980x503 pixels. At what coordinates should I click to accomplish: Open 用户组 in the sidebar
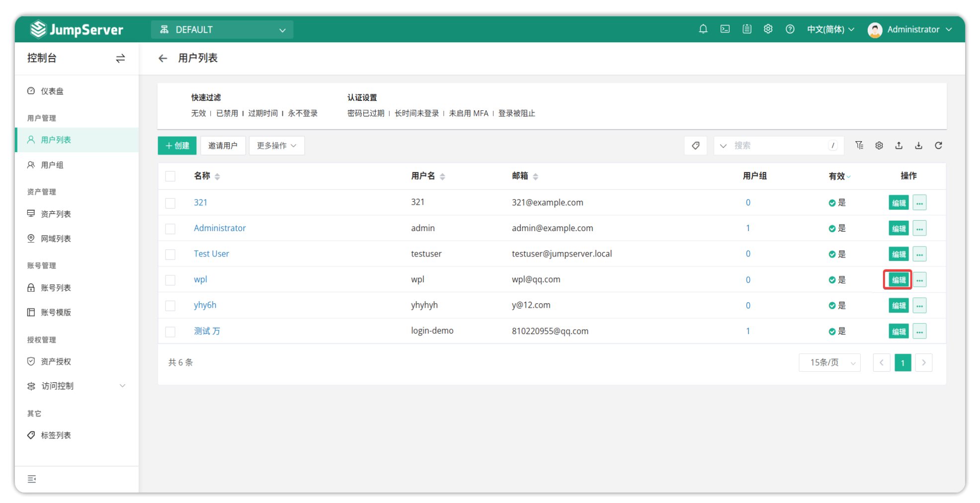click(x=52, y=165)
